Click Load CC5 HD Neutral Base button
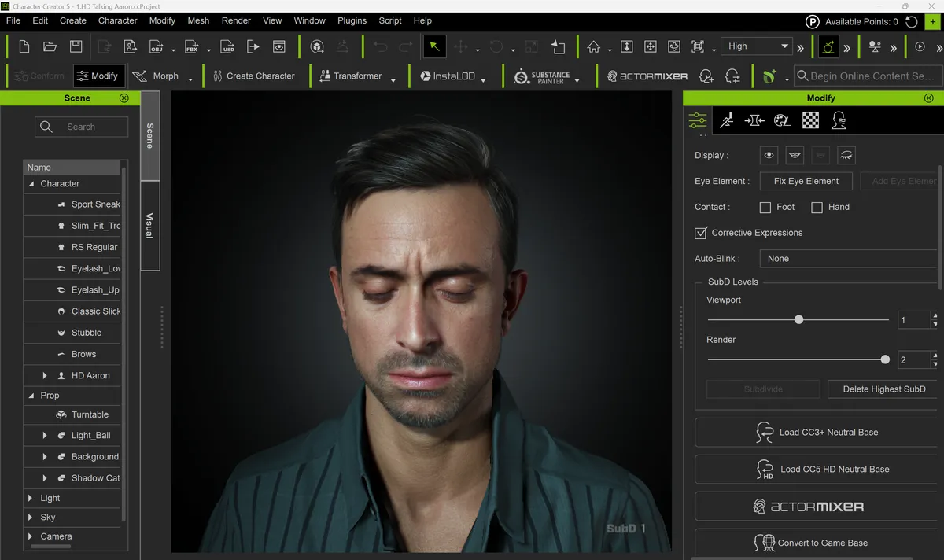Screen dimensions: 944x560 pyautogui.click(x=817, y=470)
